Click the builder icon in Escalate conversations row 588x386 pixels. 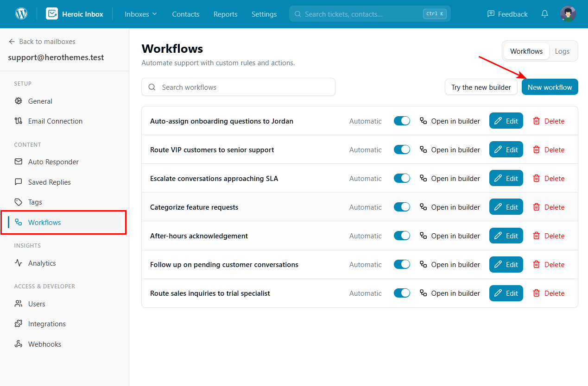click(x=423, y=179)
